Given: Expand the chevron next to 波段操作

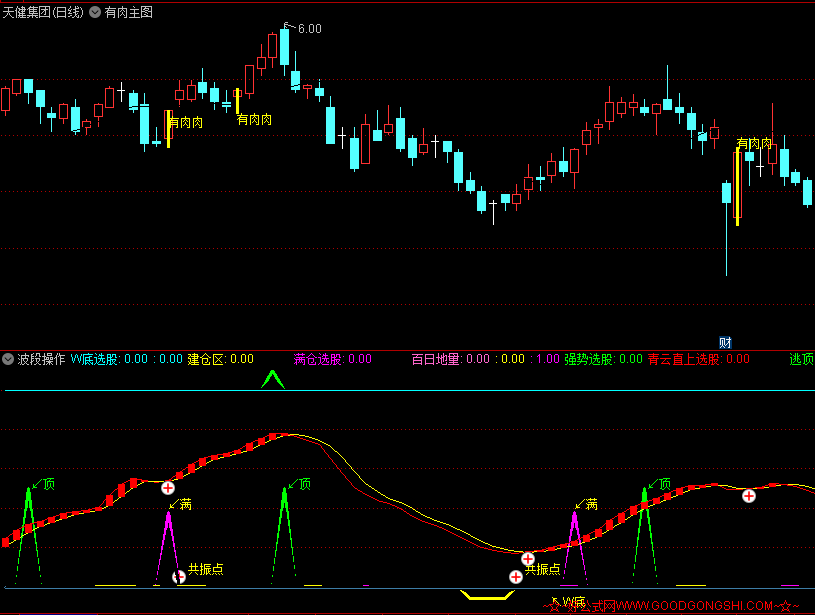Looking at the screenshot, I should pyautogui.click(x=8, y=359).
